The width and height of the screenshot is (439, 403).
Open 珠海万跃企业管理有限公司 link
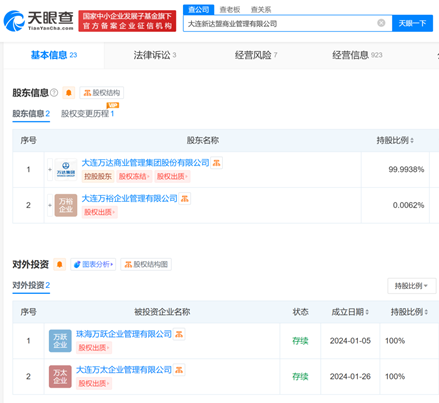click(124, 334)
